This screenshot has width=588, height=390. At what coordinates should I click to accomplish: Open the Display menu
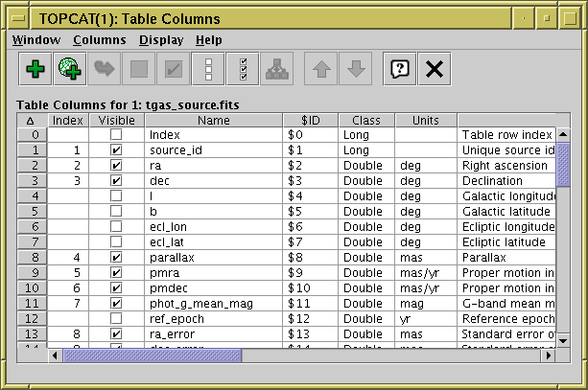point(161,40)
